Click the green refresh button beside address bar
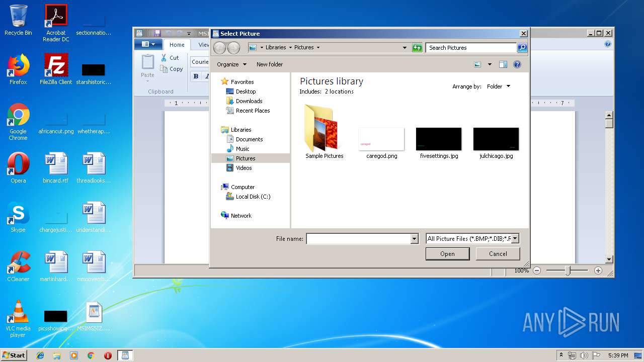Screen dimensions: 644x362 pyautogui.click(x=417, y=48)
